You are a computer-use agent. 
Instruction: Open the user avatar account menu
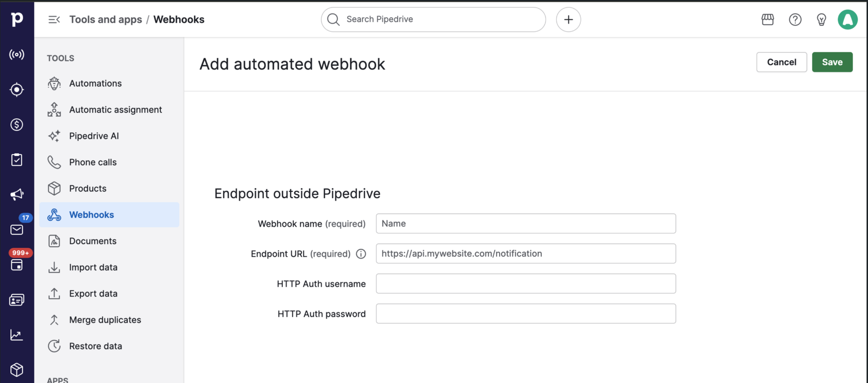pyautogui.click(x=848, y=19)
